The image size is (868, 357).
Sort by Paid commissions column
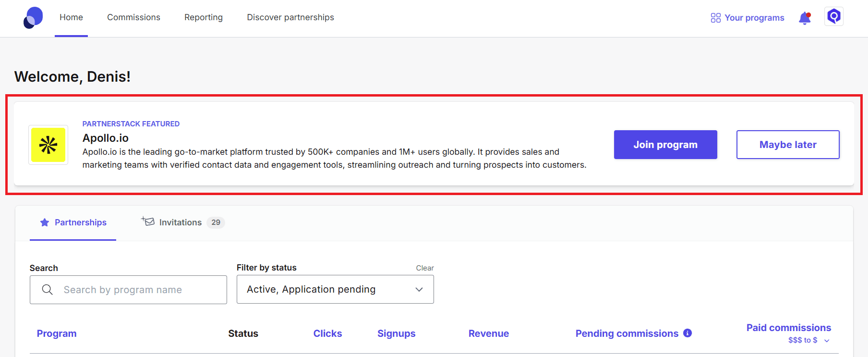(789, 328)
